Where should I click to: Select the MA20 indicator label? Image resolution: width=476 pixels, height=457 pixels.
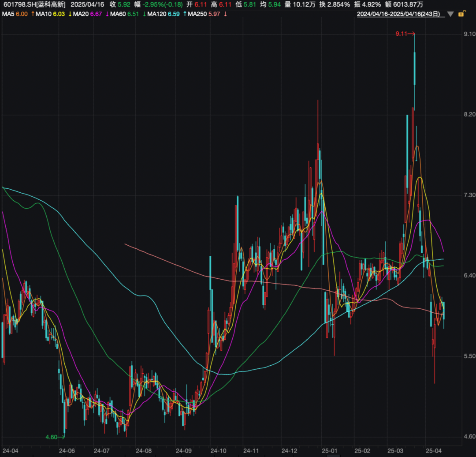81,14
